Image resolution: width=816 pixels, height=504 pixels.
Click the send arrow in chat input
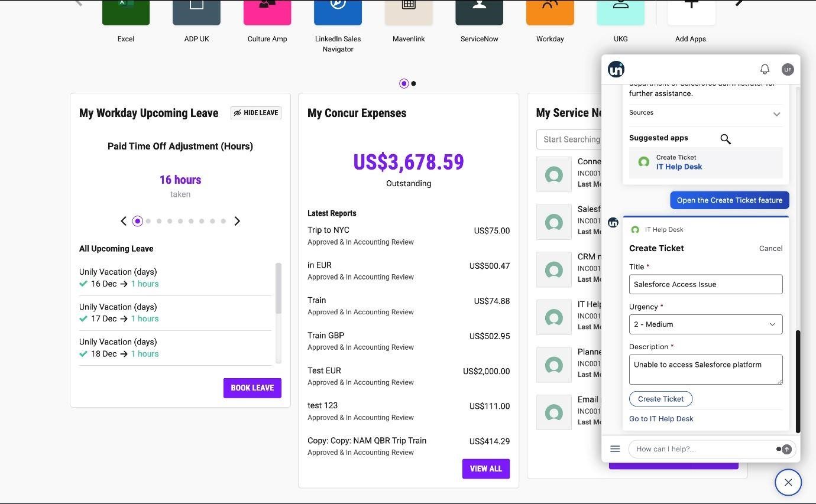(786, 449)
